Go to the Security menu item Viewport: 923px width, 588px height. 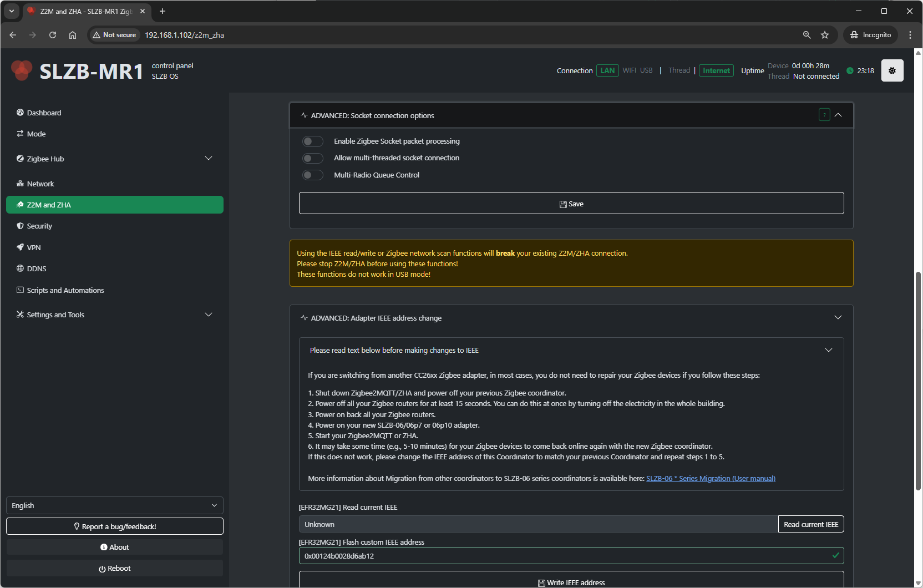pyautogui.click(x=39, y=226)
